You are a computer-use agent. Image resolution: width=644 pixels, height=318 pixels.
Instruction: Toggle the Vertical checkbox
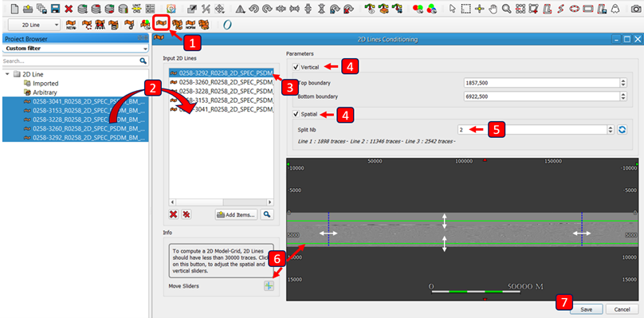coord(296,67)
